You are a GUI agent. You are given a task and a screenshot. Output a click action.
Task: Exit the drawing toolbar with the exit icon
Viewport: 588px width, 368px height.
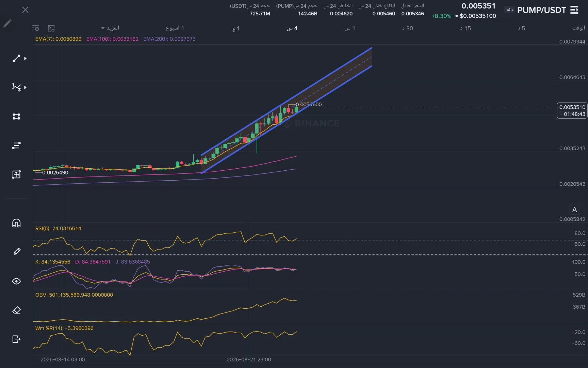pyautogui.click(x=16, y=339)
